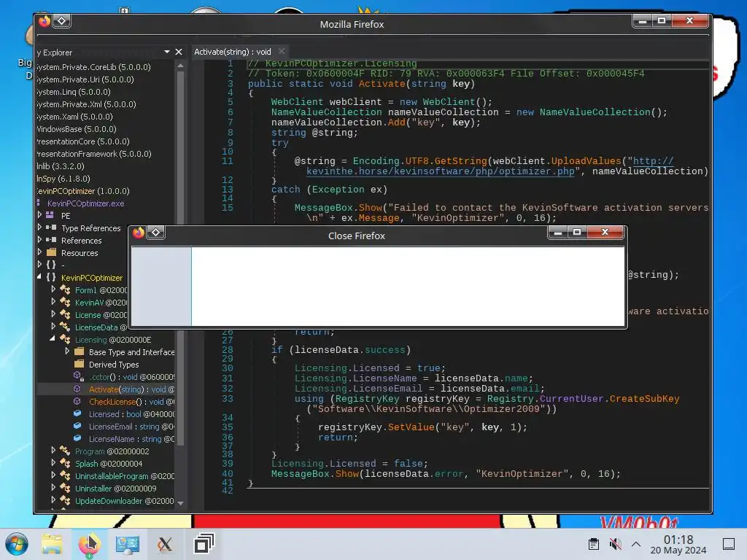Viewport: 747px width, 560px height.
Task: Expand the PE node
Action: (39, 215)
